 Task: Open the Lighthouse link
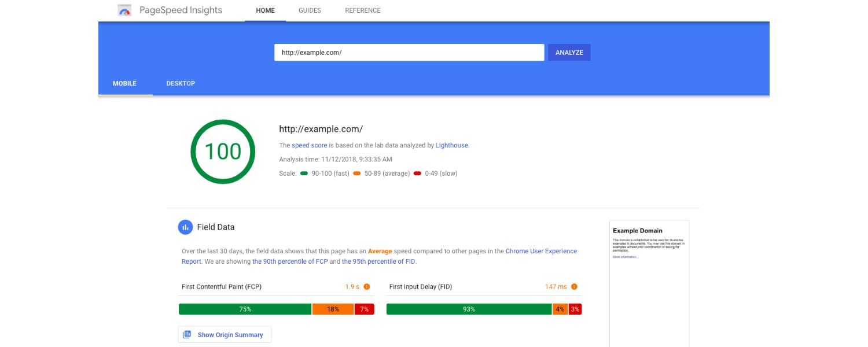[x=453, y=145]
